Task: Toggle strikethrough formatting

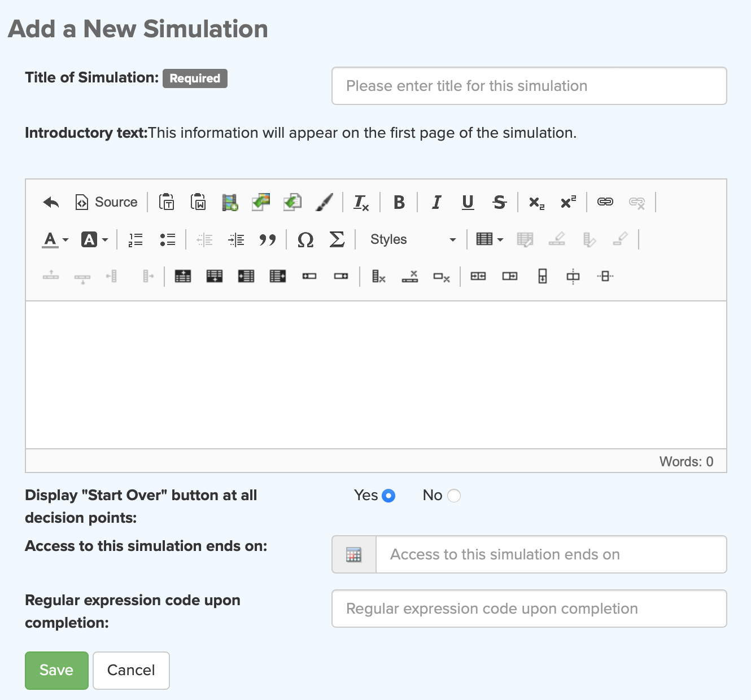Action: [499, 202]
